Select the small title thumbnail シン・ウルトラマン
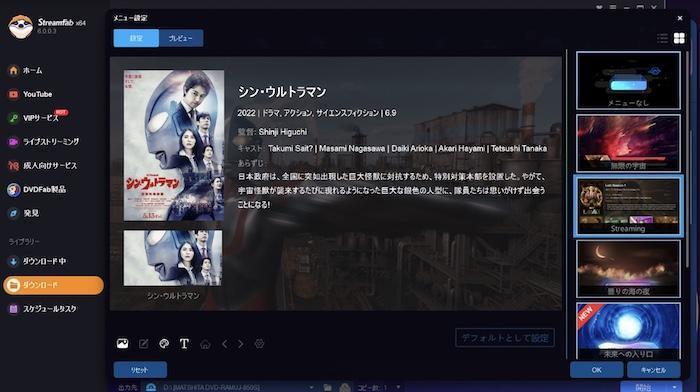The height and width of the screenshot is (392, 700). pyautogui.click(x=173, y=258)
